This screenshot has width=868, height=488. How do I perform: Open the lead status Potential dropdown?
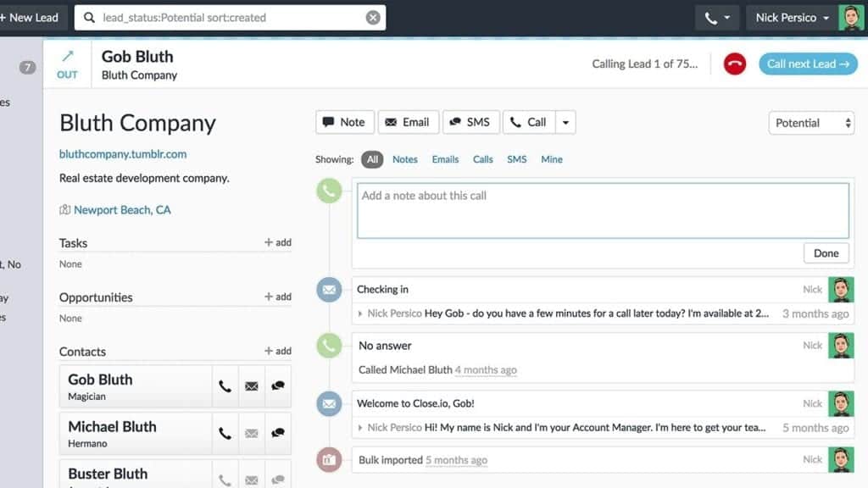[x=810, y=122]
